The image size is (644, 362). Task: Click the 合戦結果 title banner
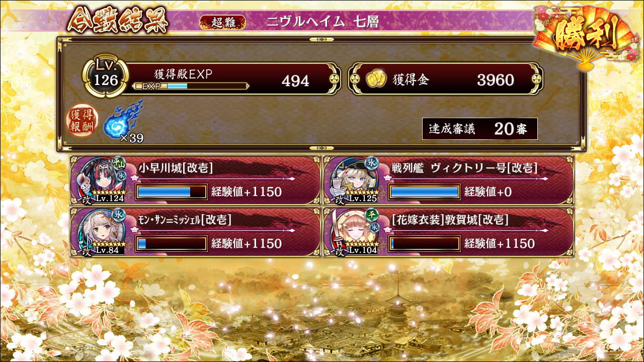[x=117, y=20]
